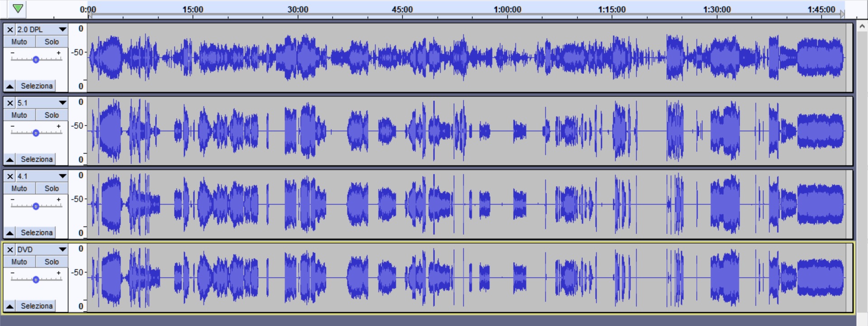Mute the 5.1 track
Image resolution: width=868 pixels, height=326 pixels.
[x=19, y=115]
